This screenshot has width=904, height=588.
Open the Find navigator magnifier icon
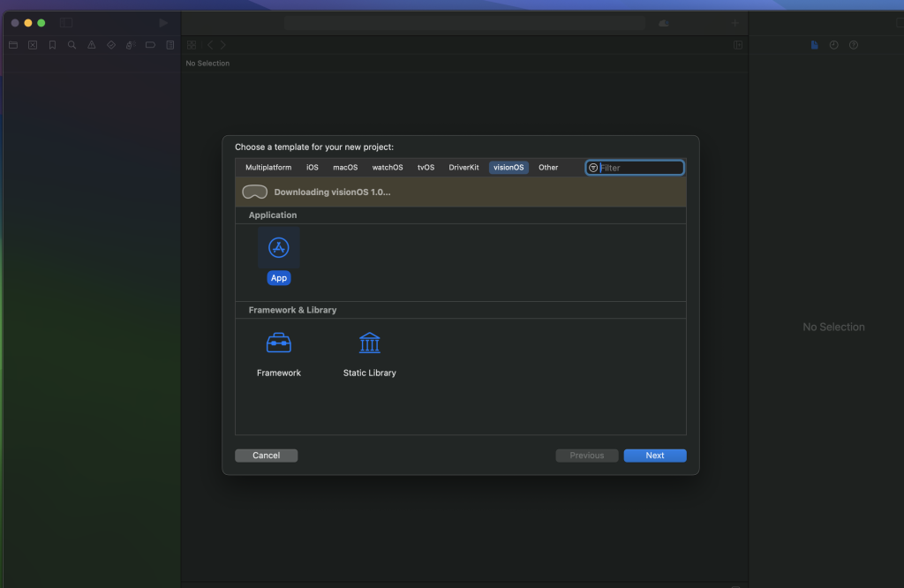(72, 44)
